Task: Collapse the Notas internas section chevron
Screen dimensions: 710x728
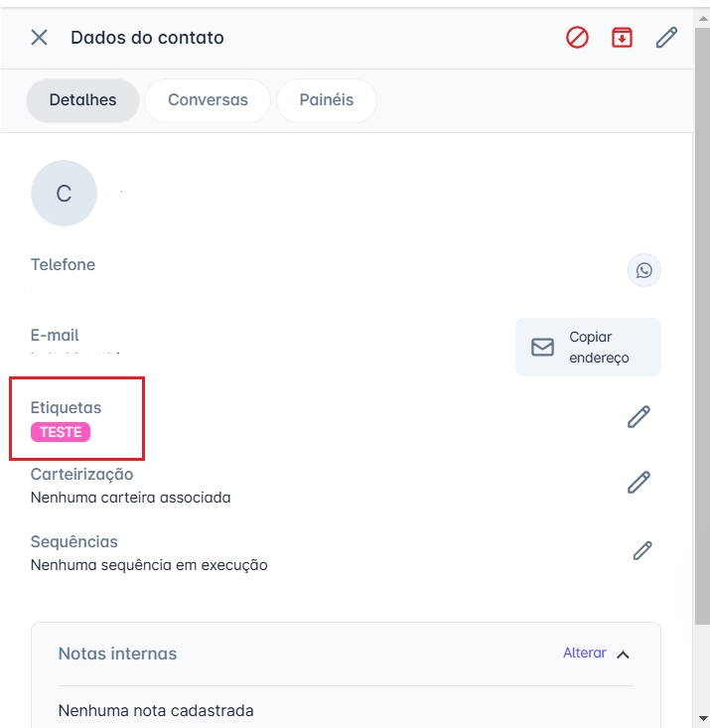Action: (624, 655)
